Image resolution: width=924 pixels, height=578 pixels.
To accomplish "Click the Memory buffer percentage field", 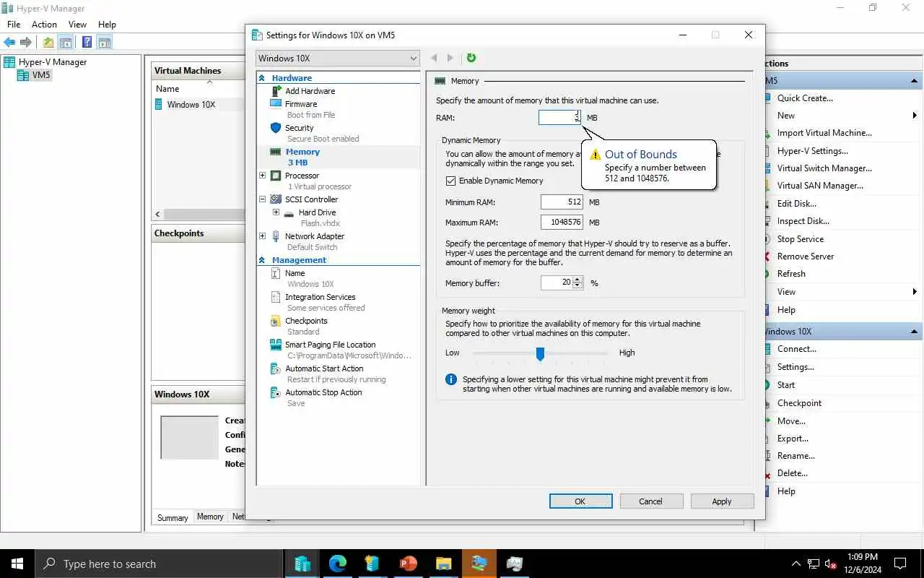I will click(557, 283).
